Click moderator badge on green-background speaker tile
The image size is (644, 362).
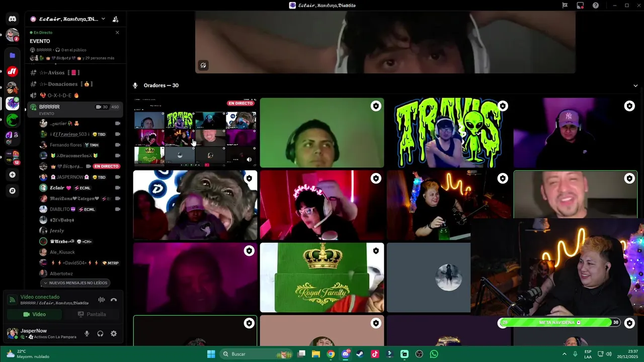pyautogui.click(x=376, y=106)
